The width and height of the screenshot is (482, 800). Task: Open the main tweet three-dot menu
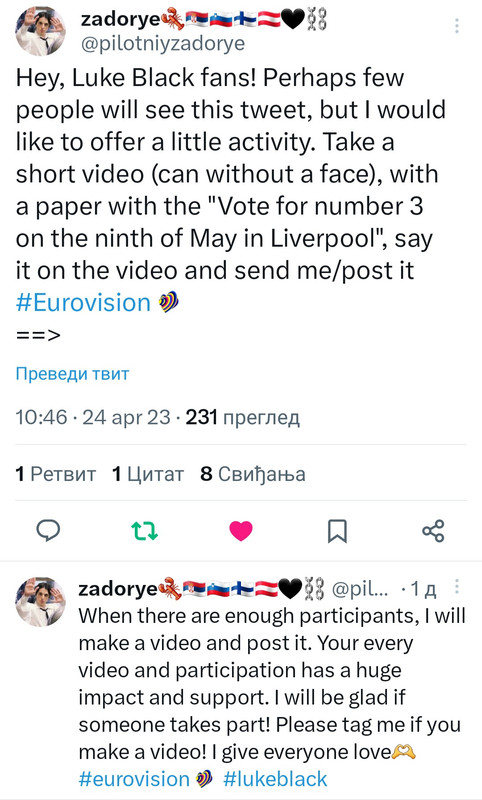pyautogui.click(x=457, y=26)
